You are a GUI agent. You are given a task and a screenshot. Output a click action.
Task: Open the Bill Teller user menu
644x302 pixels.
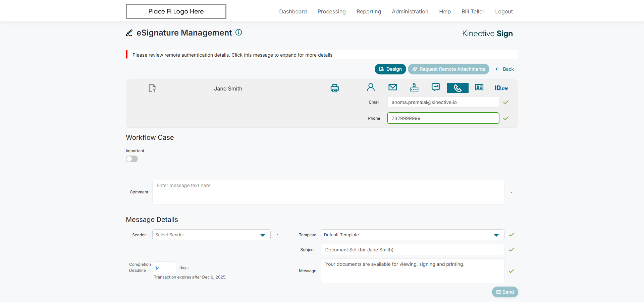(x=473, y=12)
